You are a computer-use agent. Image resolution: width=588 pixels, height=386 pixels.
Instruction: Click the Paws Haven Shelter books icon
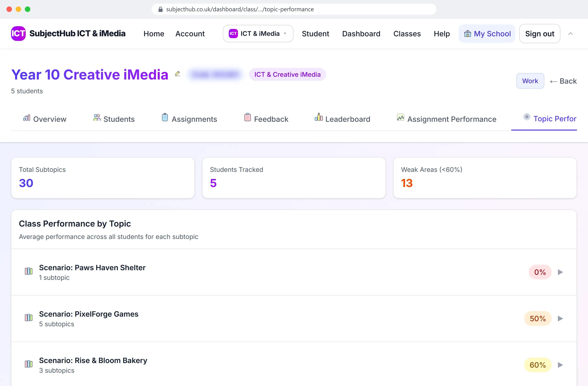point(29,271)
